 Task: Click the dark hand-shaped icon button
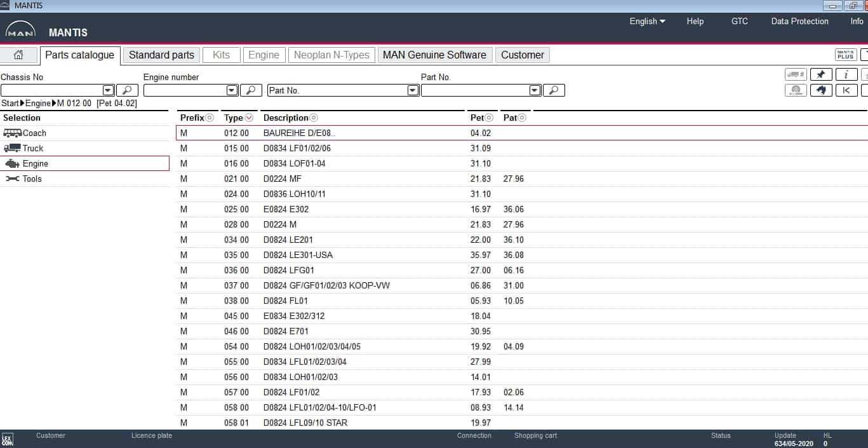point(821,90)
